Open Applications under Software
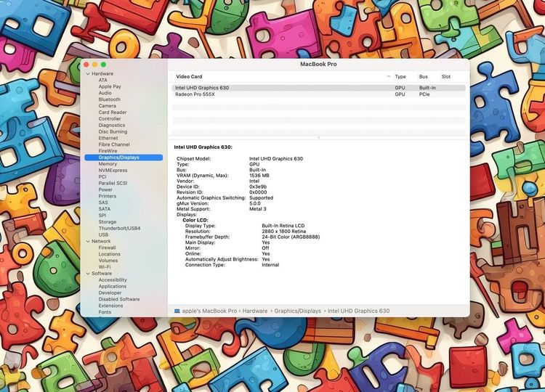The height and width of the screenshot is (392, 545). pos(112,287)
